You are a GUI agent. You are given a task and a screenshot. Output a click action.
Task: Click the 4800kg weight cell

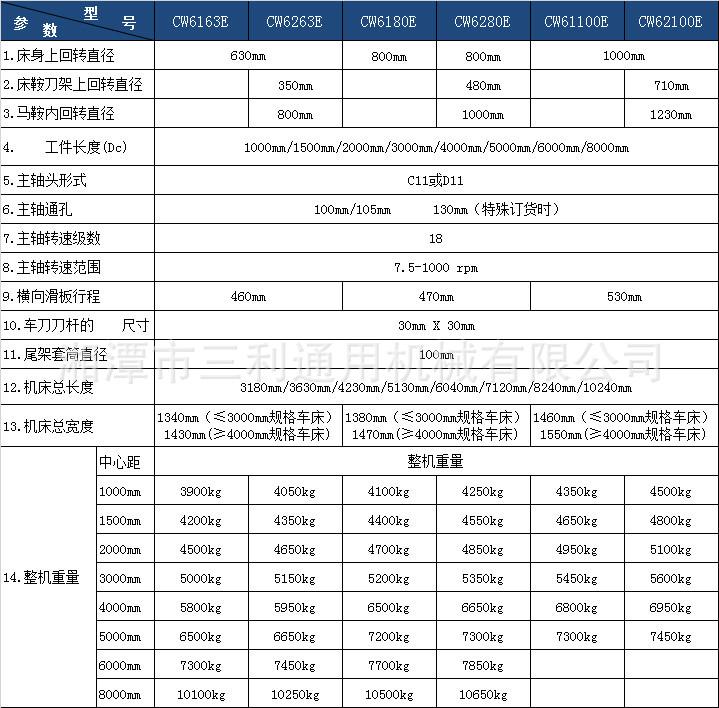pos(671,520)
